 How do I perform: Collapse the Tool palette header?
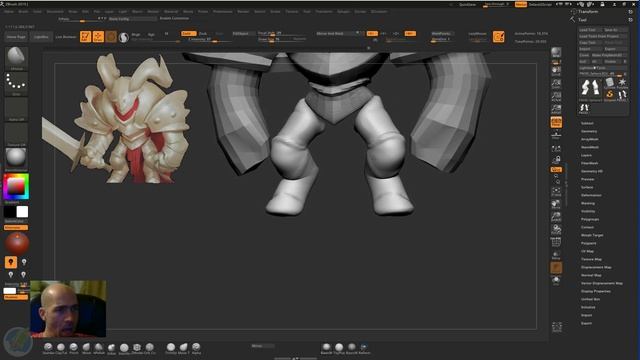pyautogui.click(x=582, y=20)
